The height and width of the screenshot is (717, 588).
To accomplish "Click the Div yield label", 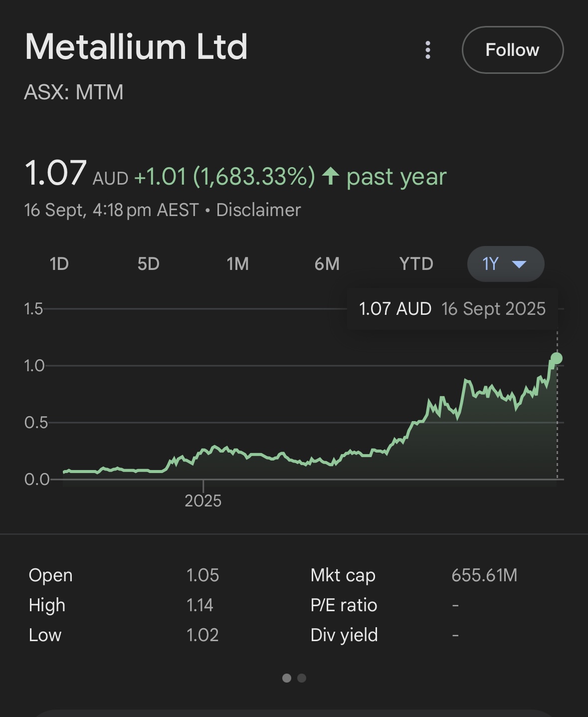I will coord(344,635).
